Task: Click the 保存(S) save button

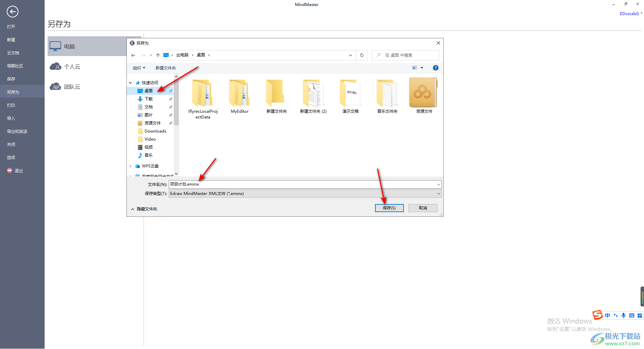Action: (x=389, y=208)
